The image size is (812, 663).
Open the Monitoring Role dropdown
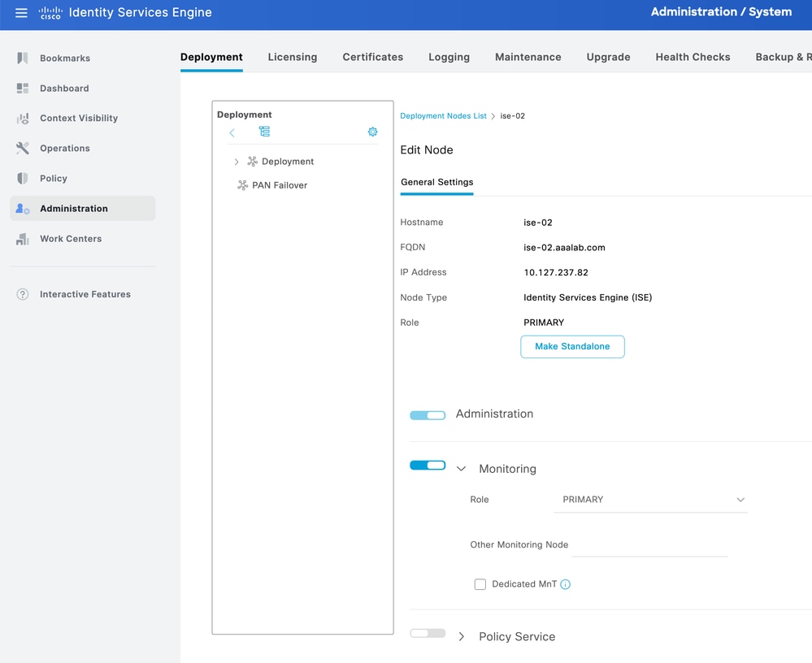[650, 500]
